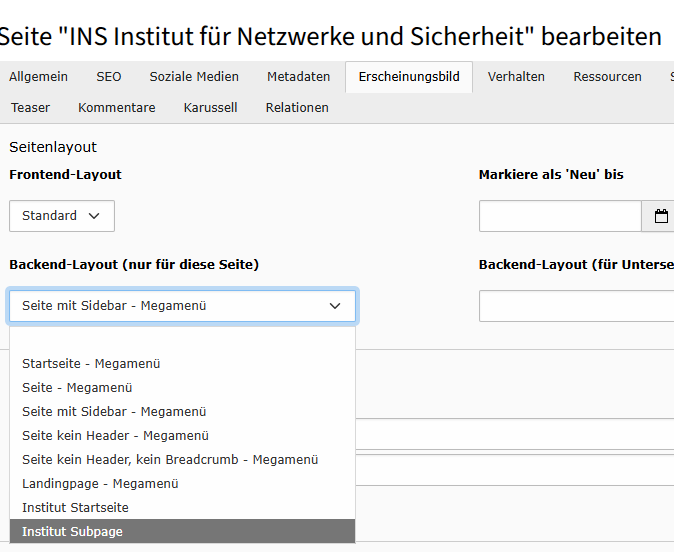This screenshot has height=552, width=674.
Task: Choose Startseite - Megamenü layout option
Action: coord(91,364)
